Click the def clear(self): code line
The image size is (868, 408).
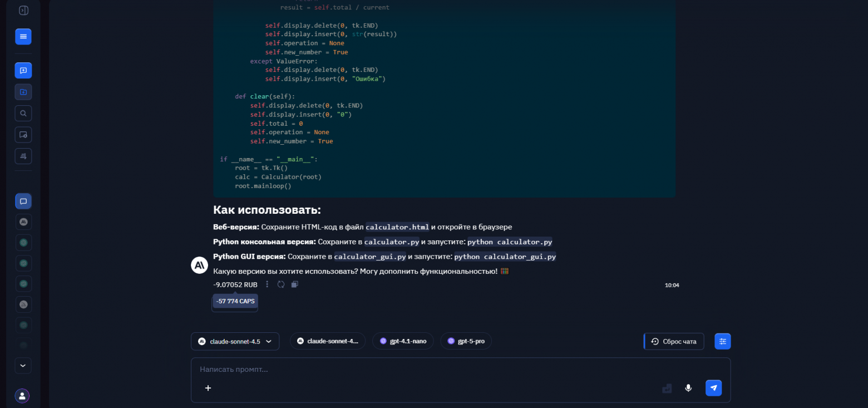(265, 97)
